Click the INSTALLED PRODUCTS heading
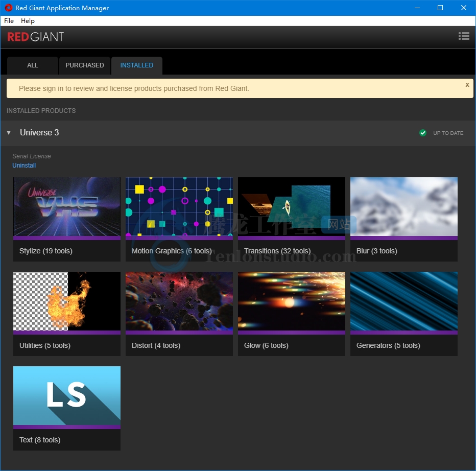Viewport: 476px width, 471px height. point(41,110)
